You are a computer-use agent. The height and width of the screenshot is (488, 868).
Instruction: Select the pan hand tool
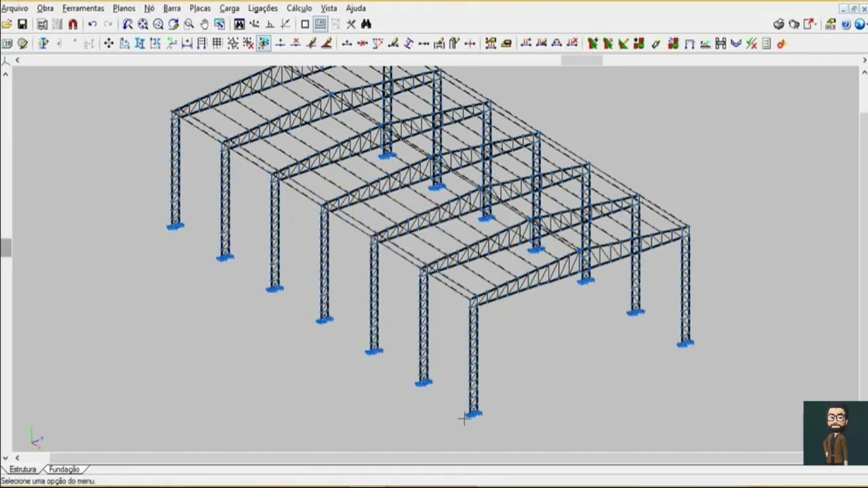pyautogui.click(x=204, y=24)
